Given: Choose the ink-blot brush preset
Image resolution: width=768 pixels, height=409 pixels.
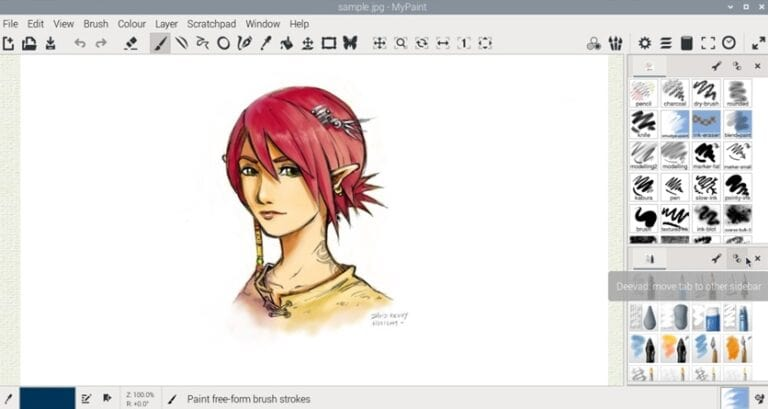Looking at the screenshot, I should 706,218.
